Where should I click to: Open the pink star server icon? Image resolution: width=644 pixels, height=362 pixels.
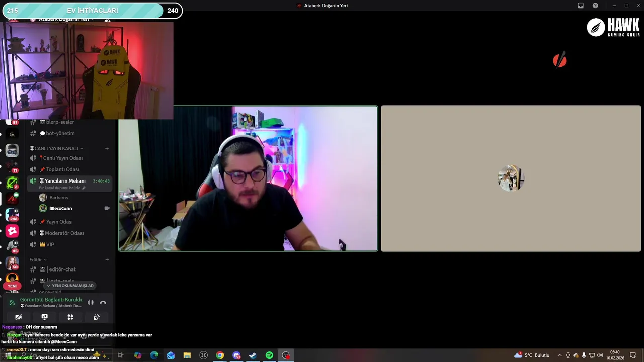click(12, 231)
